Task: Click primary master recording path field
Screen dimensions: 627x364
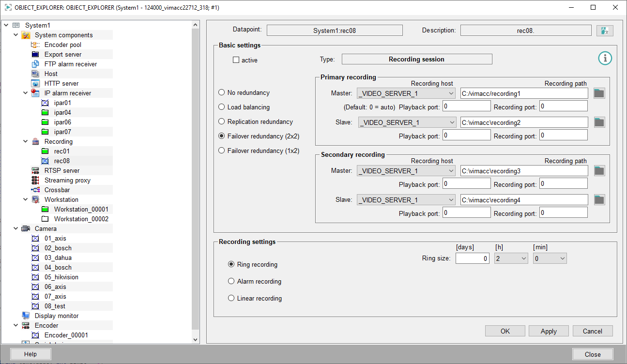Action: tap(524, 93)
